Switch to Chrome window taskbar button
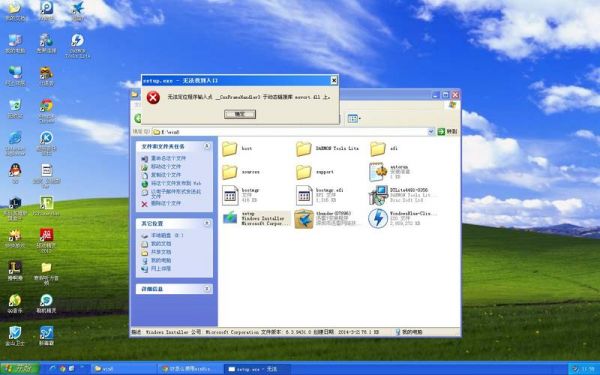The width and height of the screenshot is (600, 375). (x=190, y=369)
